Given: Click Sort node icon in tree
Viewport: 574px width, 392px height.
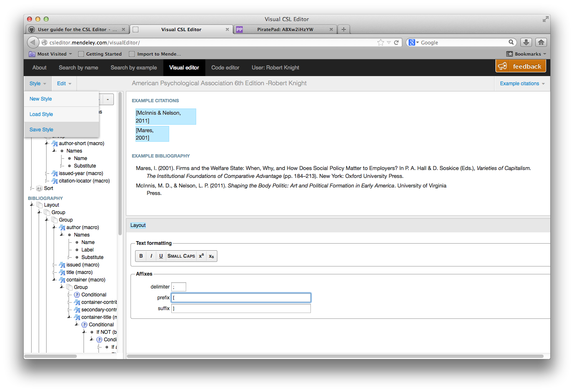Looking at the screenshot, I should coord(39,188).
